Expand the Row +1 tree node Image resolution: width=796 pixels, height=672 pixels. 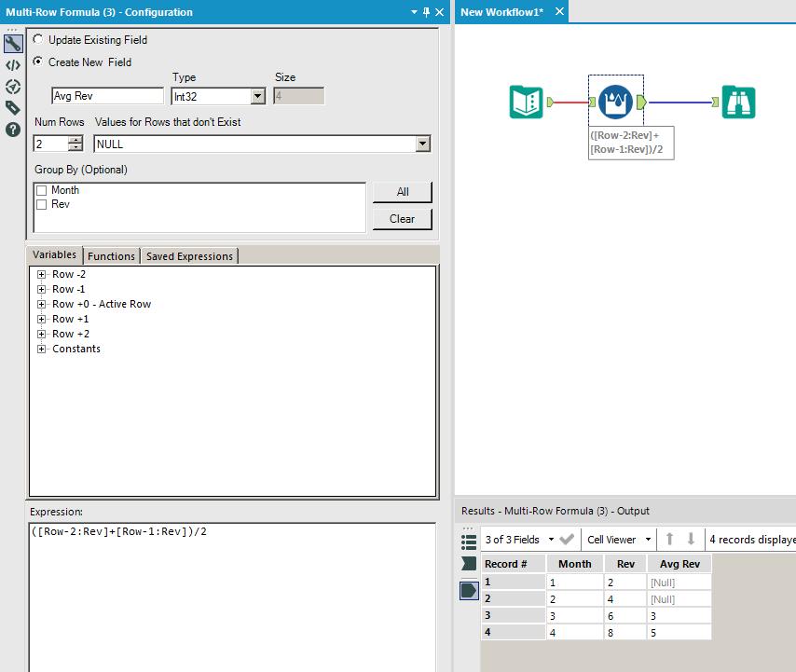(42, 320)
